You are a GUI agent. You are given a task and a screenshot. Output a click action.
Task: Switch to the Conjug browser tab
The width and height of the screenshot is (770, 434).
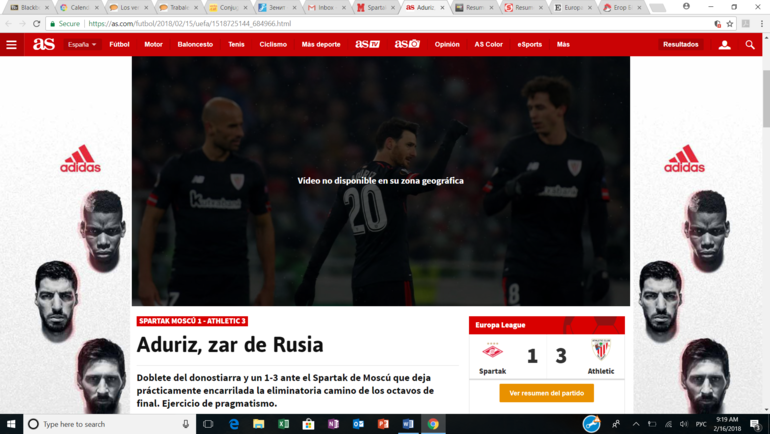point(228,7)
